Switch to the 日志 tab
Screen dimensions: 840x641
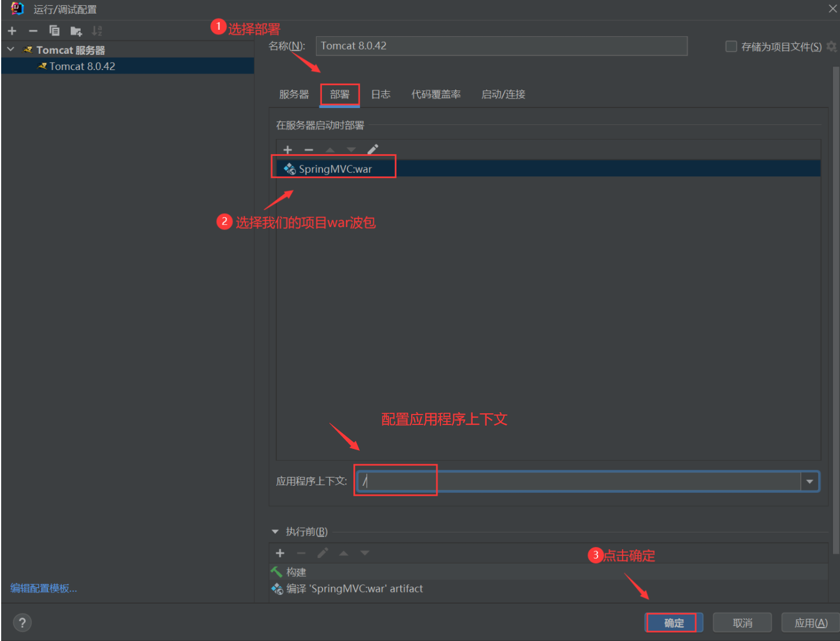pyautogui.click(x=381, y=95)
